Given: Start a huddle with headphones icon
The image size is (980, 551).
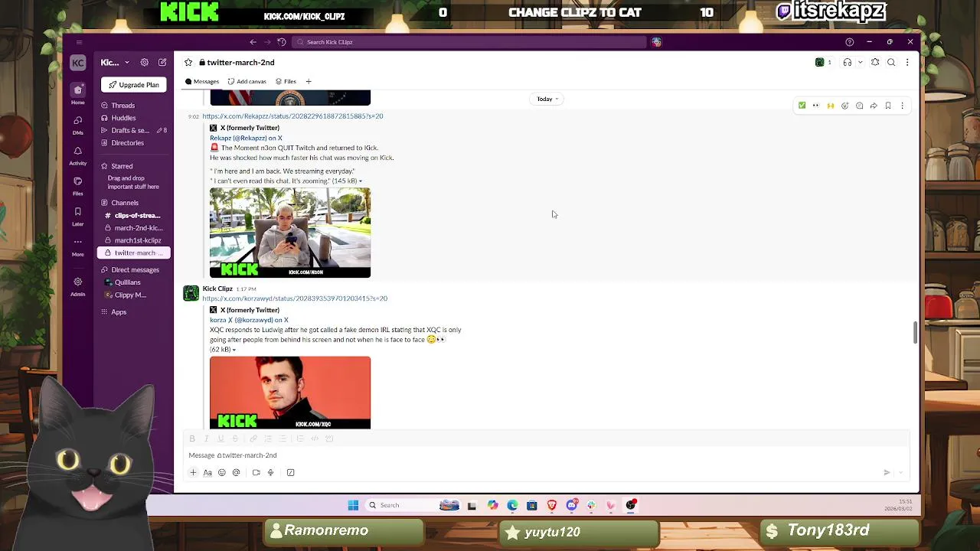Looking at the screenshot, I should click(847, 63).
